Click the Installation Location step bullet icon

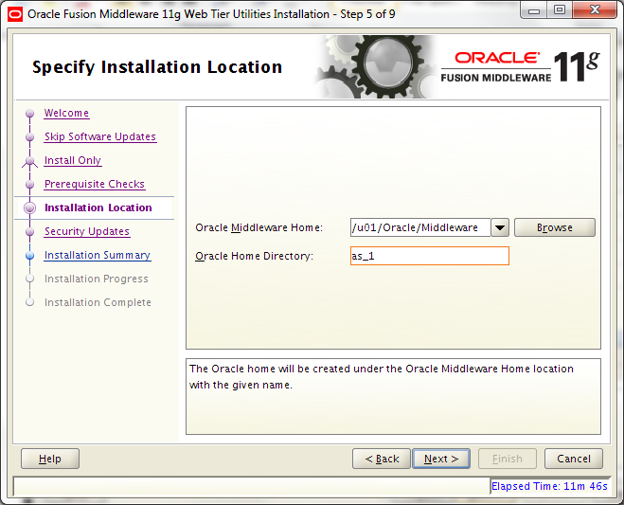[30, 208]
